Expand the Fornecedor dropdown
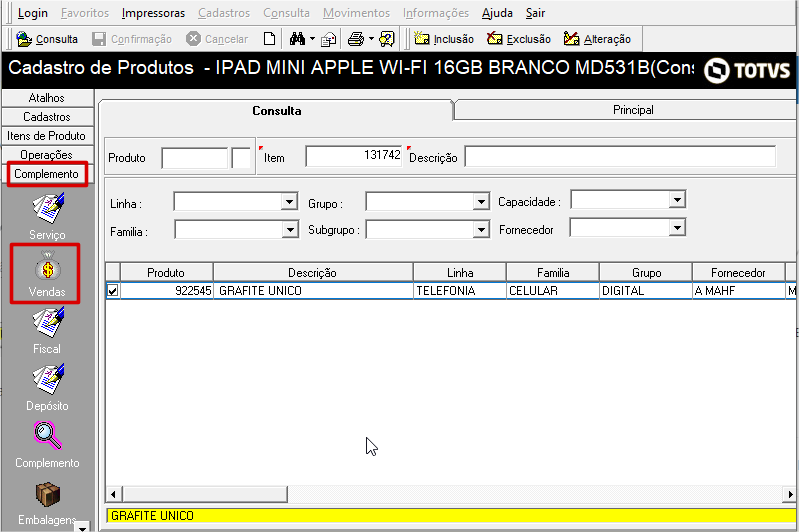Viewport: 799px width, 532px height. (x=677, y=228)
